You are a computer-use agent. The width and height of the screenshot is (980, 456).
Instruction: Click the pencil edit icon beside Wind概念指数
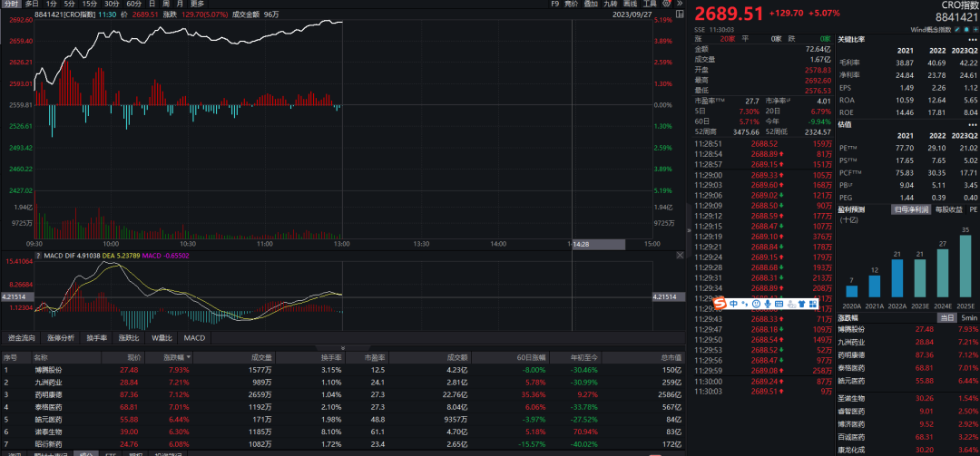pos(957,29)
